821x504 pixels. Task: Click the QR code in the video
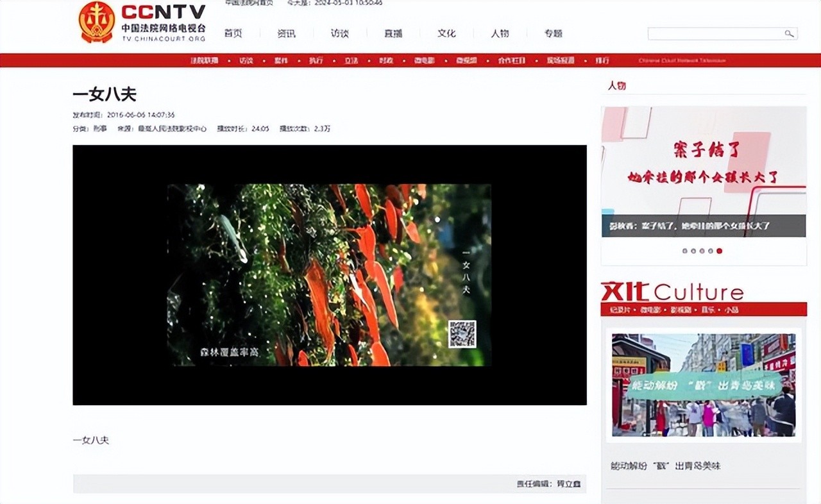(462, 333)
